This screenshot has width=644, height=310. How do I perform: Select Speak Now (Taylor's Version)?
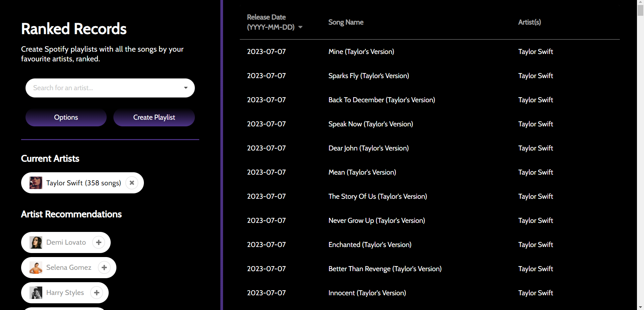pos(371,124)
